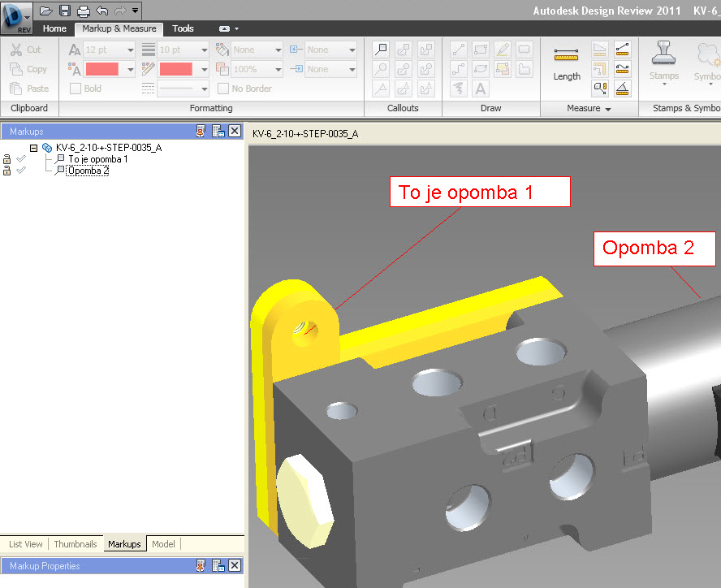
Task: Collapse the KV-6_2-10-+-STEP-0035_A tree node
Action: [33, 148]
